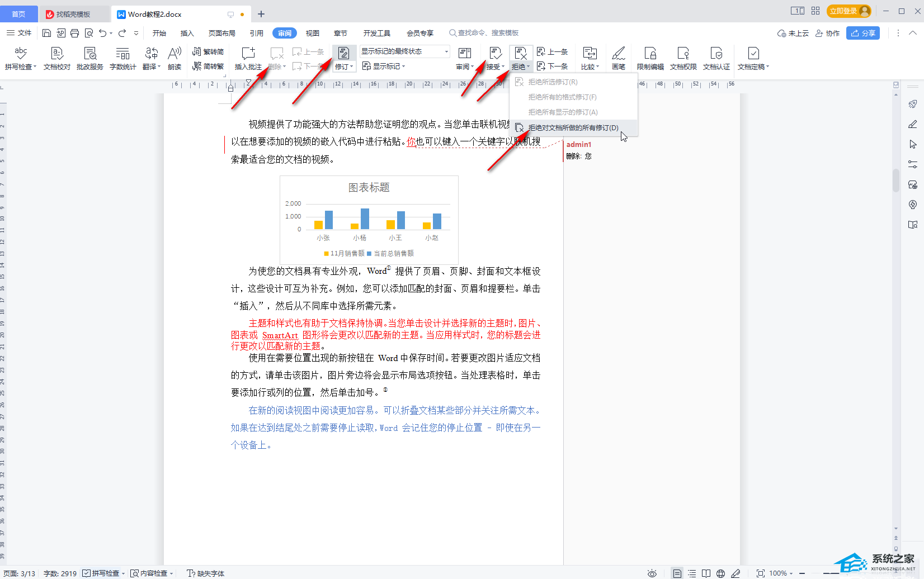The height and width of the screenshot is (579, 924).
Task: Start 朗读 read-aloud tool
Action: click(175, 58)
